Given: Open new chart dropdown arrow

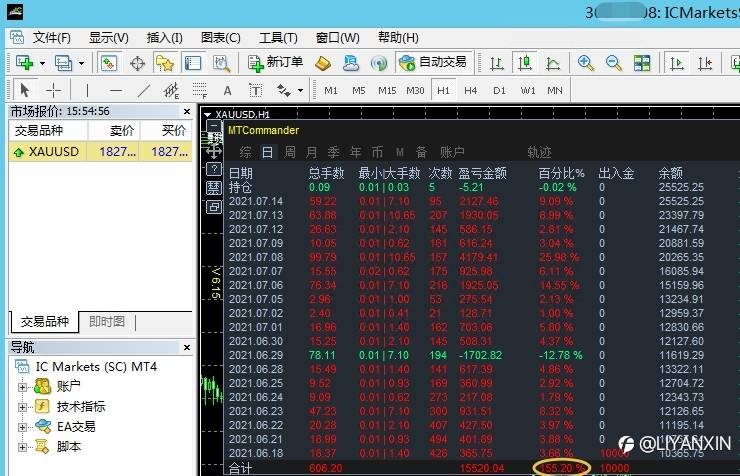Looking at the screenshot, I should pos(42,63).
